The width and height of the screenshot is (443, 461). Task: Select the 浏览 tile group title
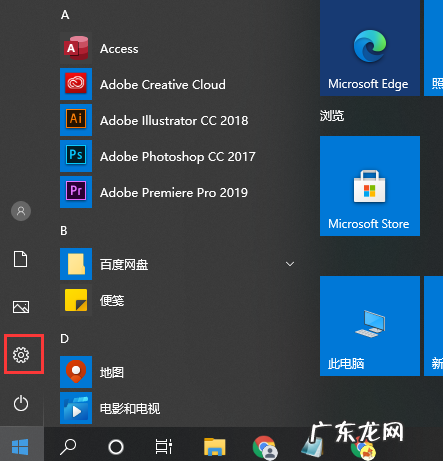tap(332, 116)
